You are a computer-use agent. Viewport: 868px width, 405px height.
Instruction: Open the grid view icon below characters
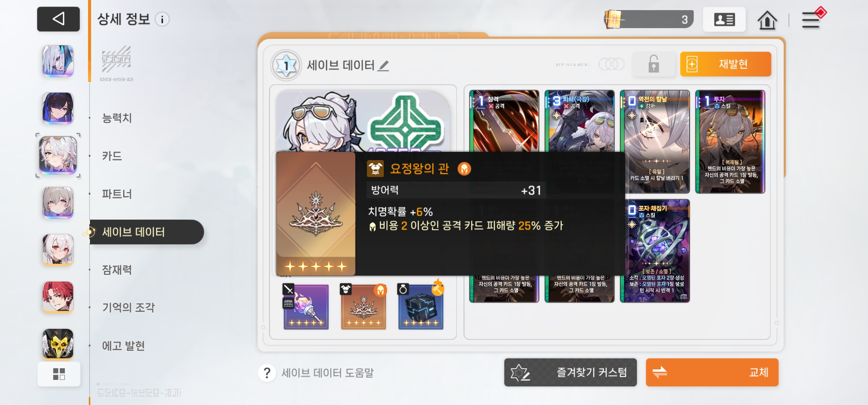tap(59, 374)
